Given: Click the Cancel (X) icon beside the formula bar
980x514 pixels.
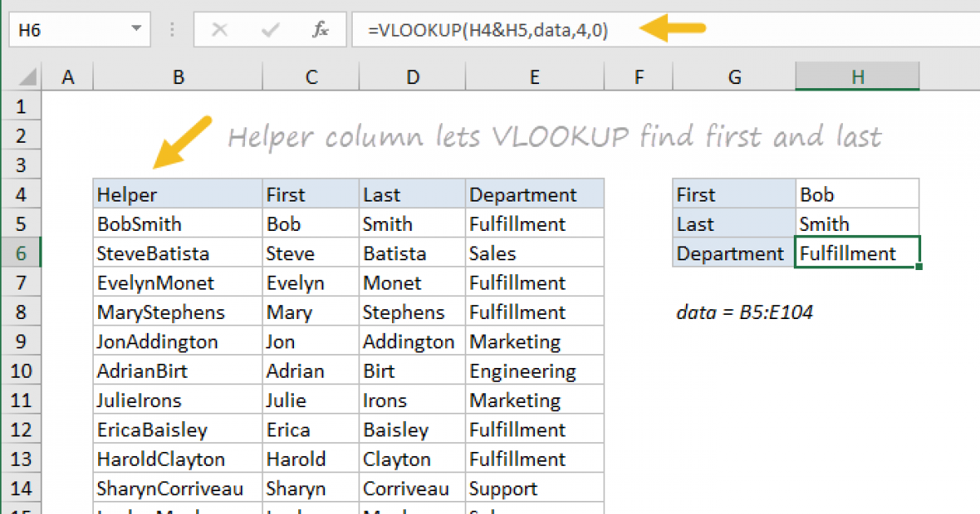Looking at the screenshot, I should pos(219,29).
